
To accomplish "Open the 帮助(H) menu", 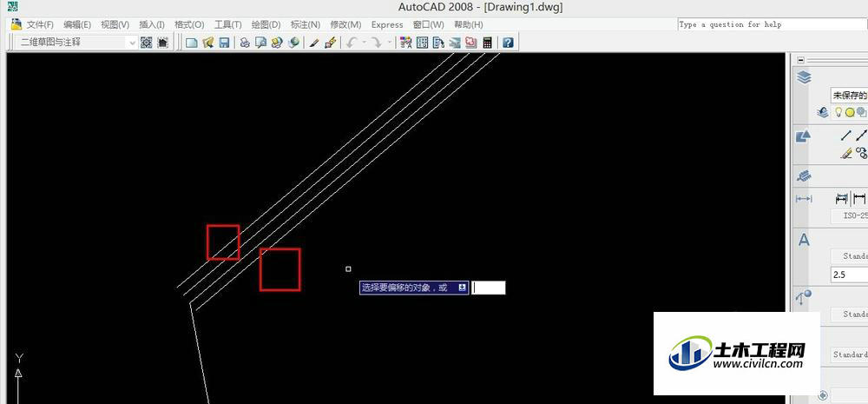I will [x=469, y=24].
